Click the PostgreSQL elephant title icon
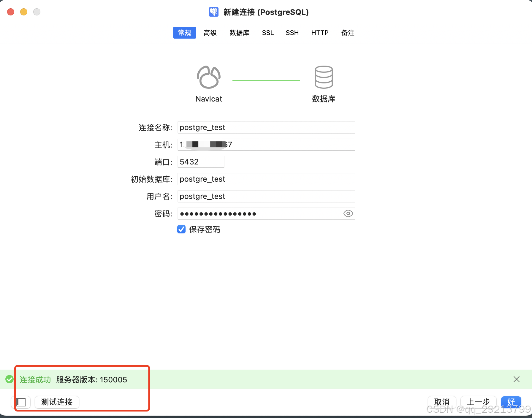Image resolution: width=532 pixels, height=418 pixels. tap(214, 12)
